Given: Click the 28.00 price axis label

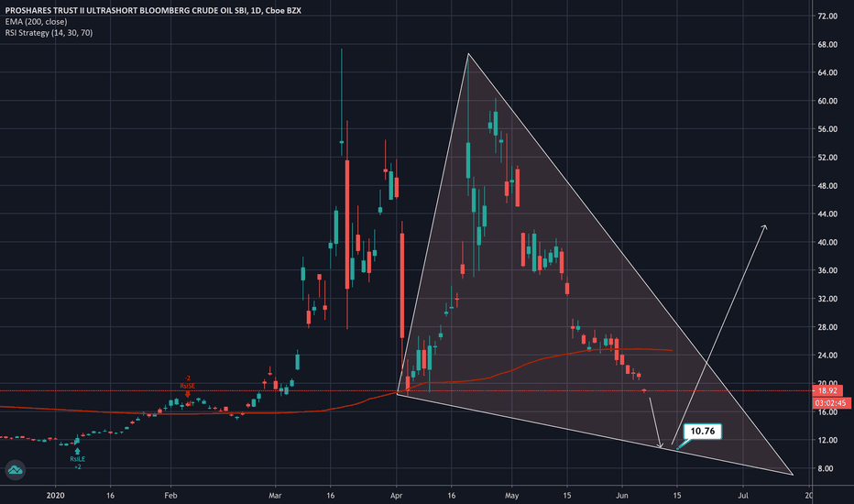Looking at the screenshot, I should [x=827, y=327].
